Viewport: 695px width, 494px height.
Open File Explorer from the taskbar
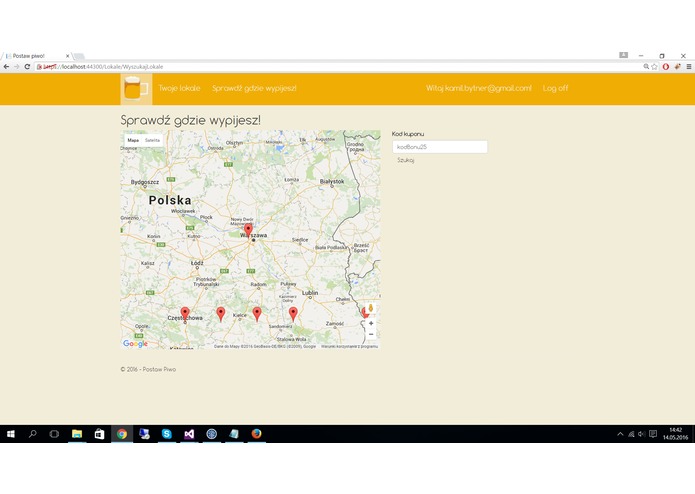pos(77,434)
